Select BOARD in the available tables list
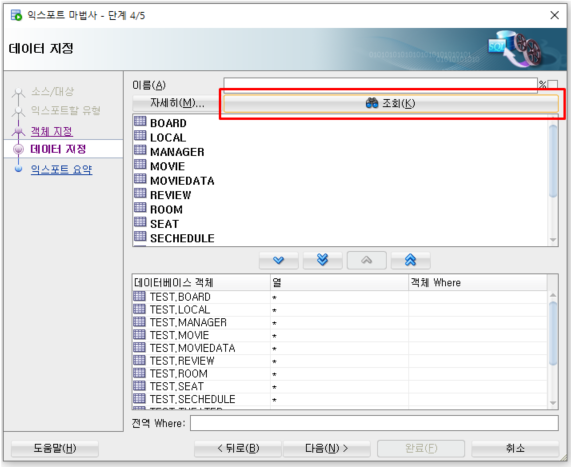Screen dimensions: 571x467 click(x=168, y=123)
